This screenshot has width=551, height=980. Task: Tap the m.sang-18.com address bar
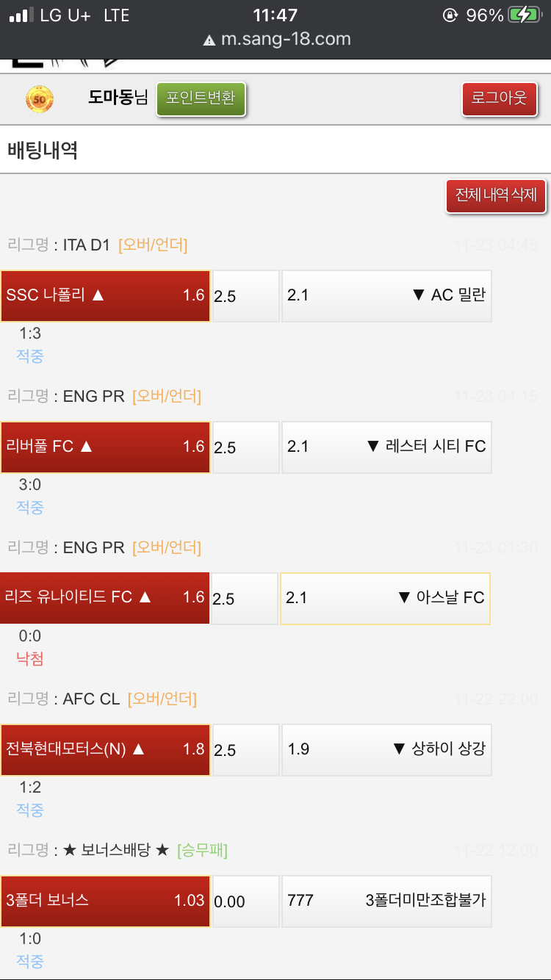pos(285,40)
